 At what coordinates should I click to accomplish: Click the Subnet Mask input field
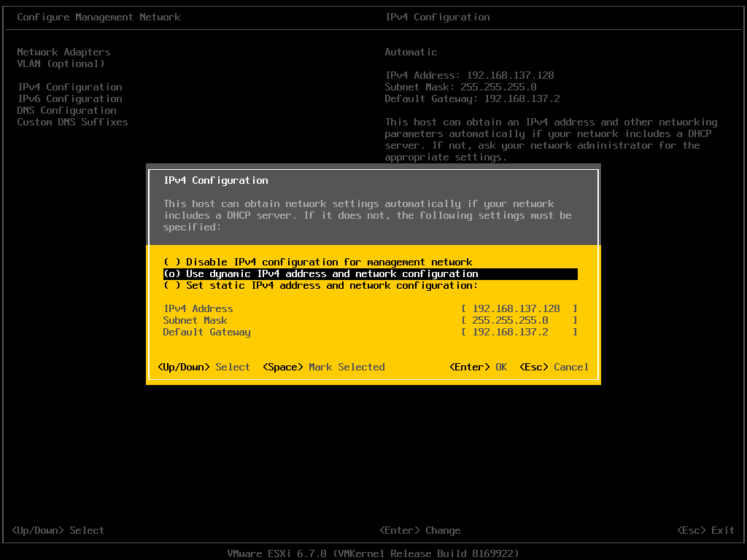519,321
